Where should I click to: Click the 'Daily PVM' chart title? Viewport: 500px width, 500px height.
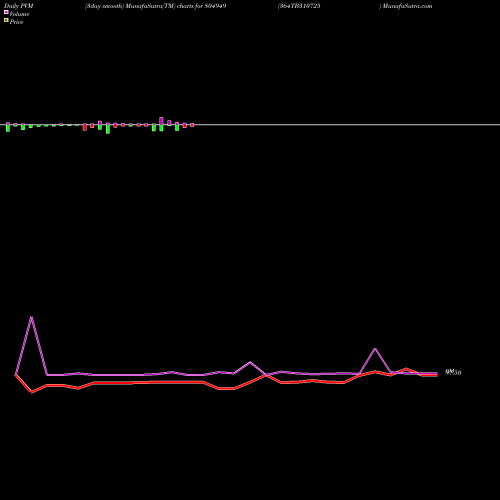(x=19, y=6)
